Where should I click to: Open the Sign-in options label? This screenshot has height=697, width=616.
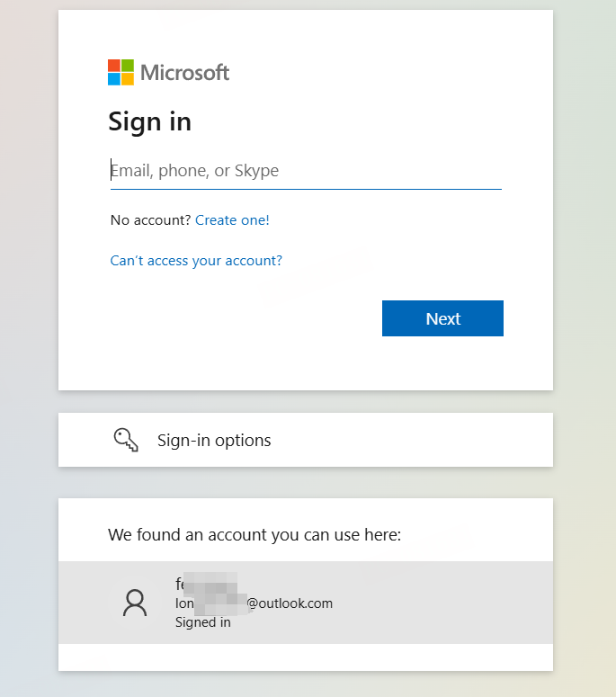(214, 441)
